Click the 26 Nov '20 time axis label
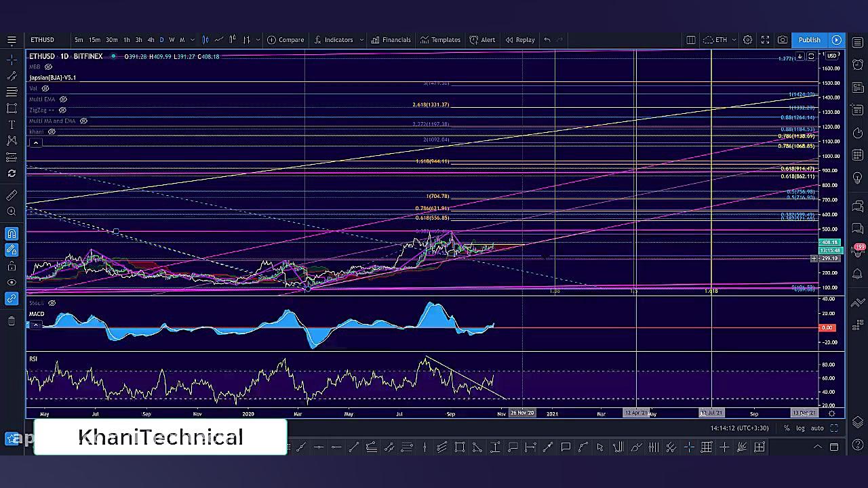868x488 pixels. coord(522,413)
